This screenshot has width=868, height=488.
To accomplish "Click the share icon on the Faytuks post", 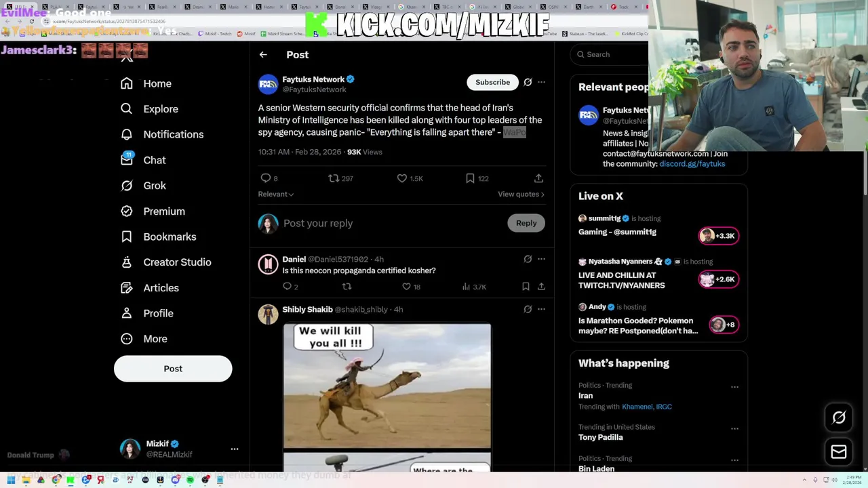I will pyautogui.click(x=538, y=178).
